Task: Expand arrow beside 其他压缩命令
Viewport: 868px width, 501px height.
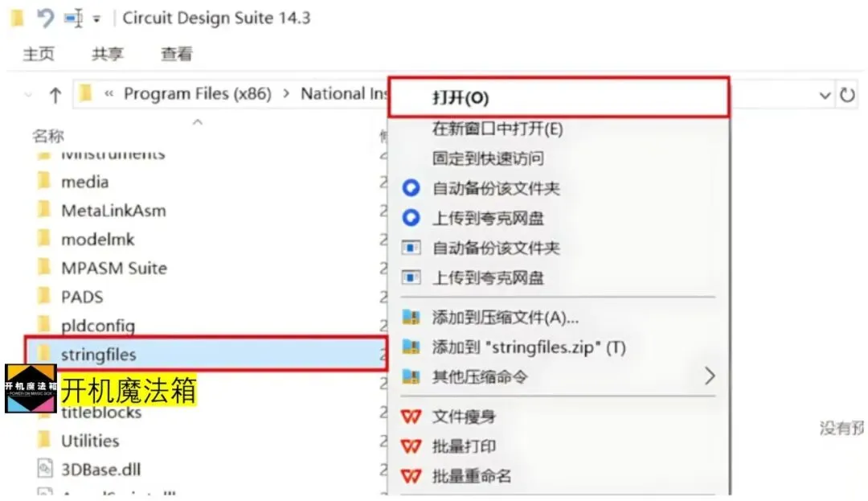Action: click(x=710, y=376)
